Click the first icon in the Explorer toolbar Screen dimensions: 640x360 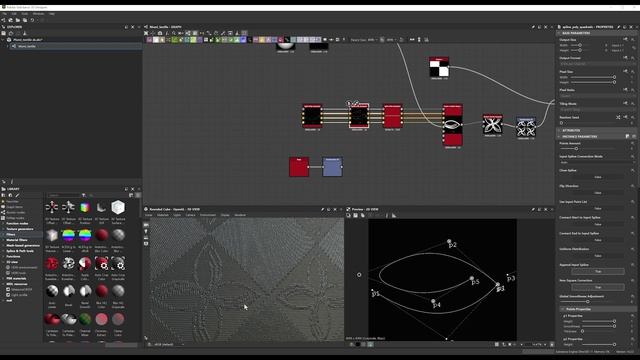click(4, 33)
